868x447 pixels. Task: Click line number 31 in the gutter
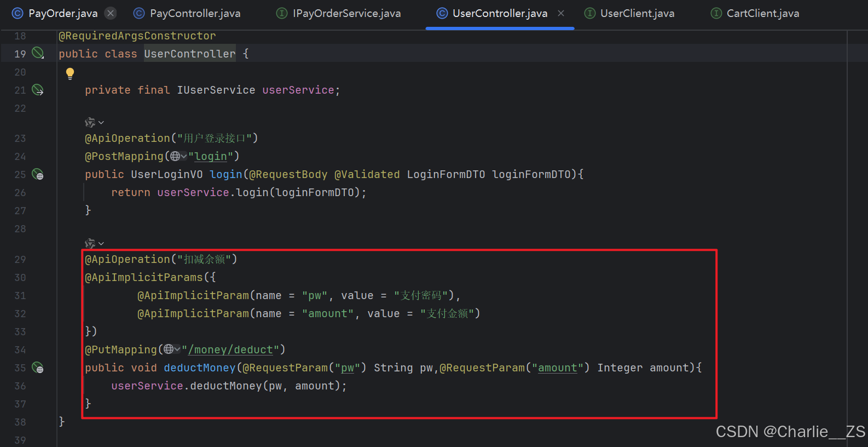[20, 295]
